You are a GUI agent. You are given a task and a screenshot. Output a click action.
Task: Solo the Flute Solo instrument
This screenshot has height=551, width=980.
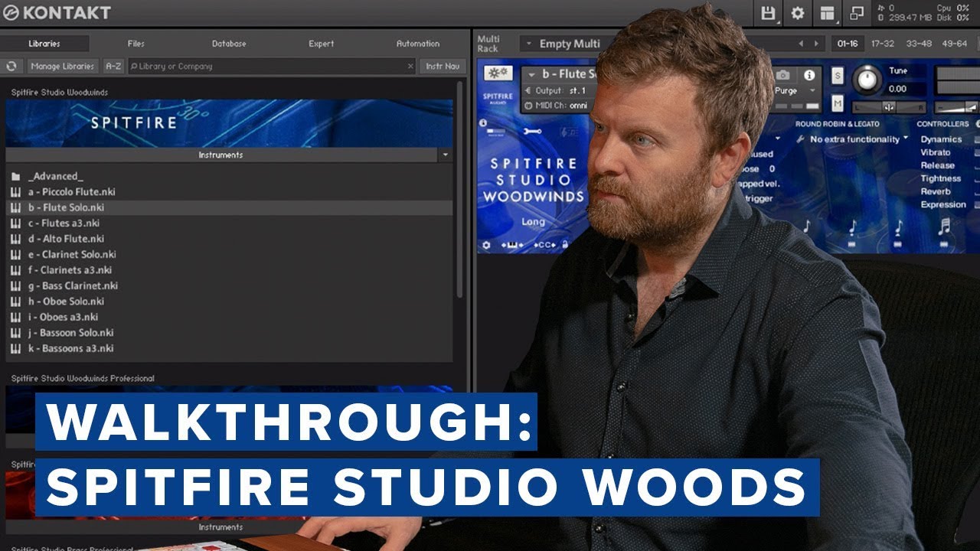[838, 75]
